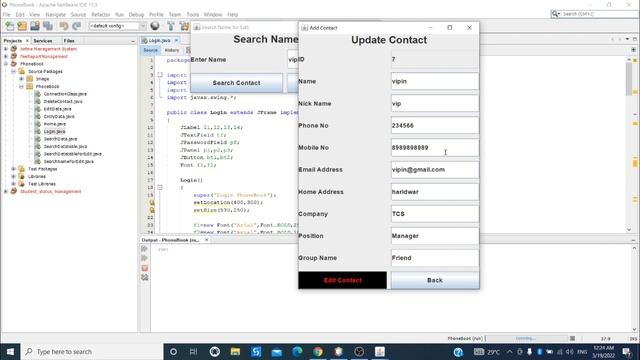The height and width of the screenshot is (360, 640).
Task: Click the second rerun arrow icon in Output
Action: (x=144, y=258)
